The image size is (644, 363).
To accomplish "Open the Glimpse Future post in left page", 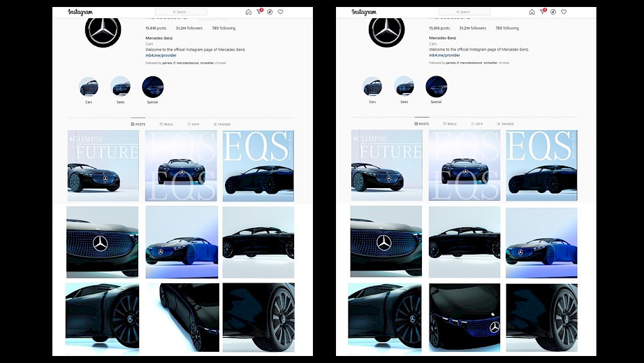I will tap(103, 166).
